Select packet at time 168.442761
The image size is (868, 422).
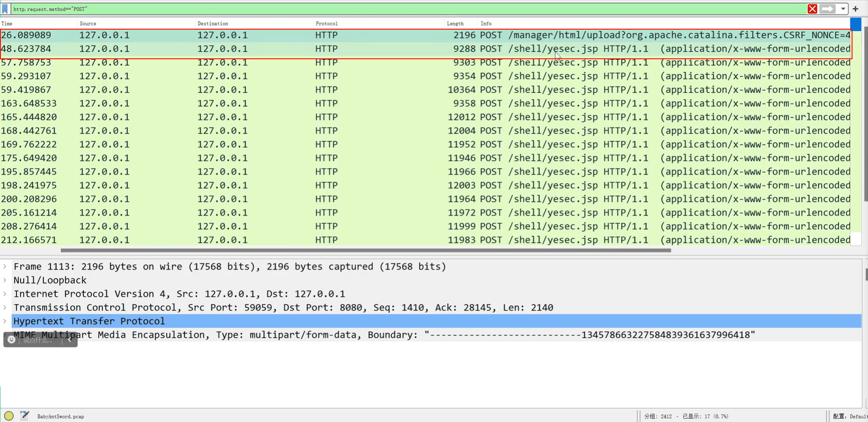[425, 131]
